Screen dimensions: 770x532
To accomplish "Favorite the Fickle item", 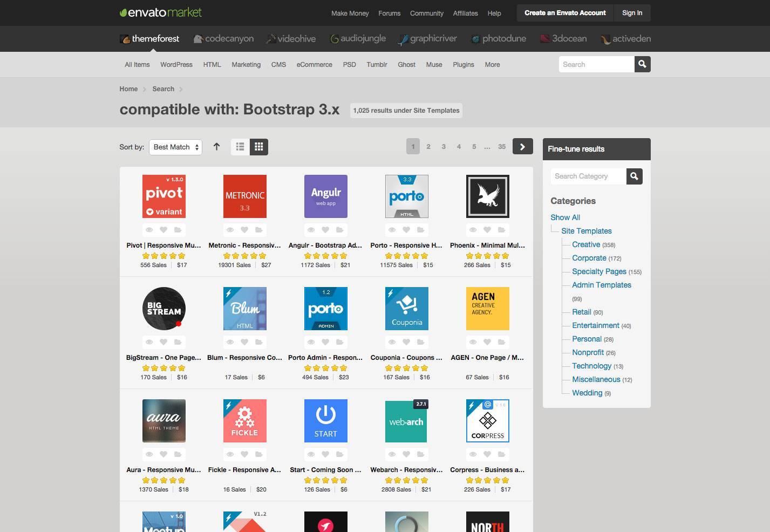I will 244,454.
